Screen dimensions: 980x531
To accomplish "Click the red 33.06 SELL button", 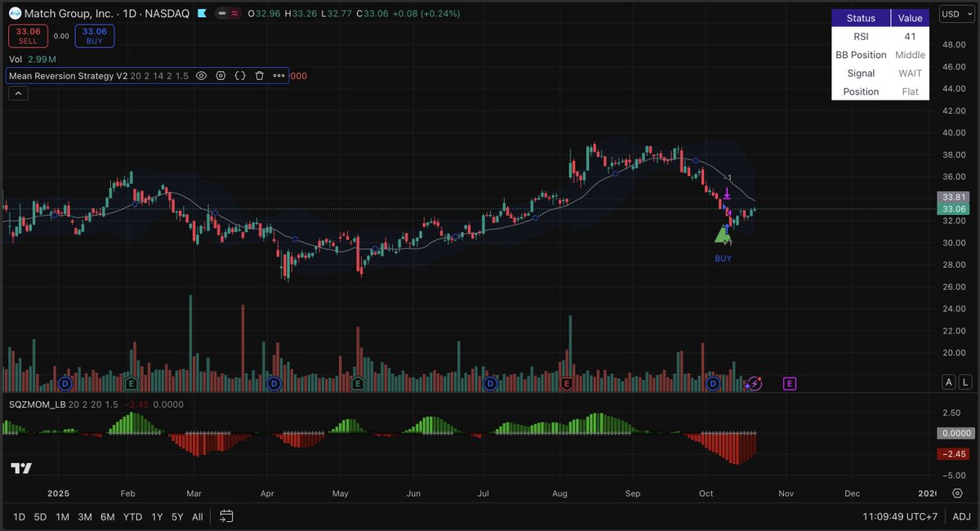I will 28,36.
